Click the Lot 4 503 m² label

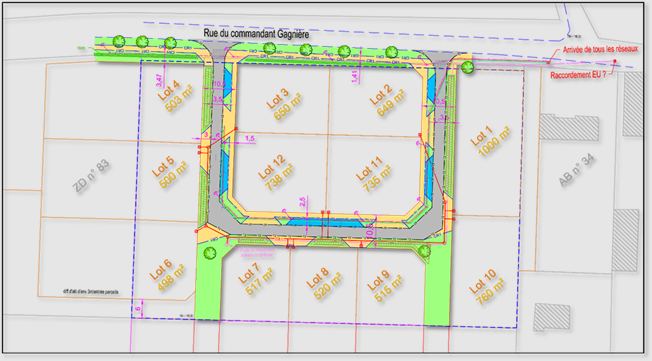click(x=175, y=96)
